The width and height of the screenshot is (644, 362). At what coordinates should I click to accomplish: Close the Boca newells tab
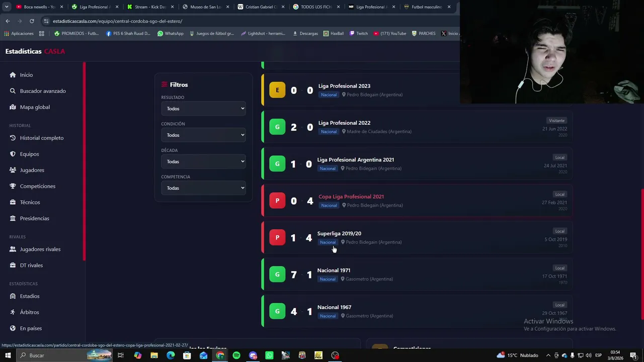click(x=61, y=7)
